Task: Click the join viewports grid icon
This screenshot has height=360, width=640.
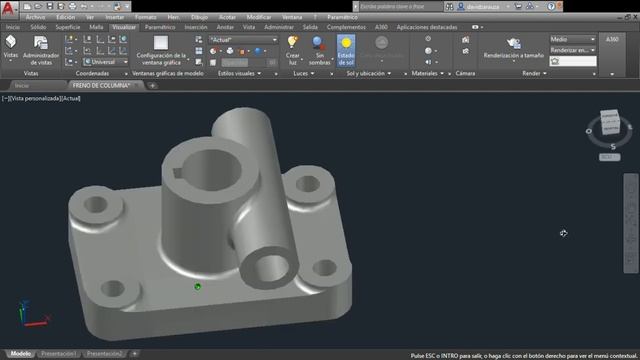Action: 199,51
